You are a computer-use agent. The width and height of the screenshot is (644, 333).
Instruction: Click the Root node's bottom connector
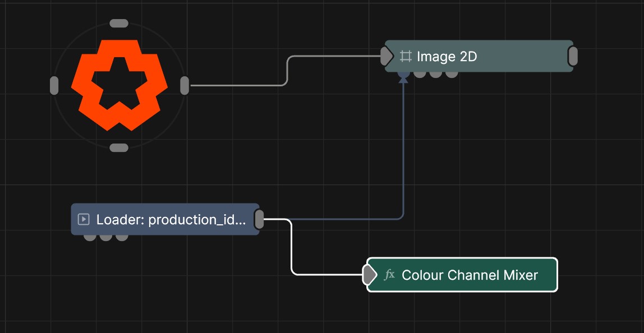[x=119, y=147]
